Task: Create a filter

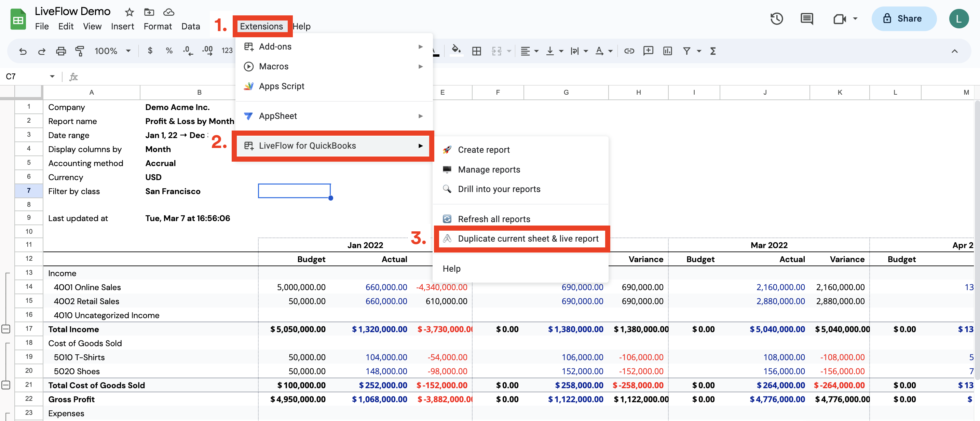Action: coord(686,51)
